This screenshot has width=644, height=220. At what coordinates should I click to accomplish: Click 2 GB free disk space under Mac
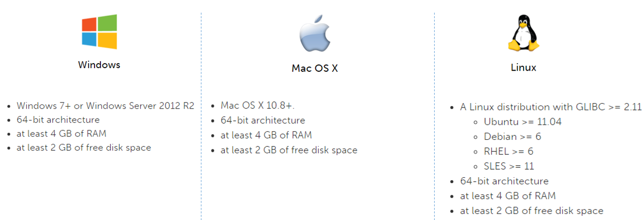[x=289, y=150]
